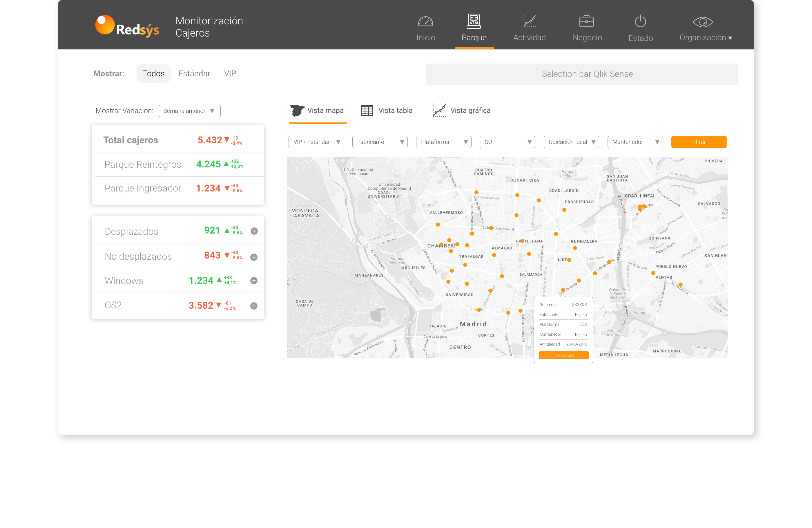812x528 pixels.
Task: Select the Todos display filter
Action: click(153, 73)
